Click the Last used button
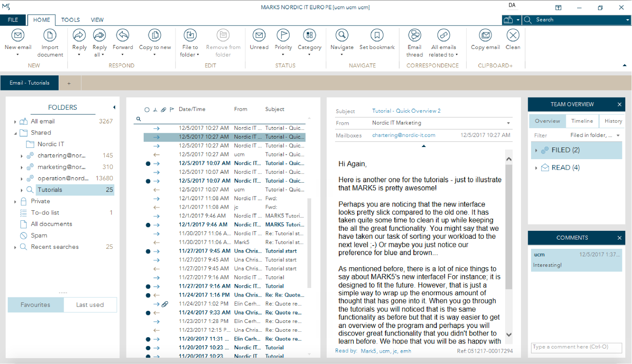 (90, 305)
